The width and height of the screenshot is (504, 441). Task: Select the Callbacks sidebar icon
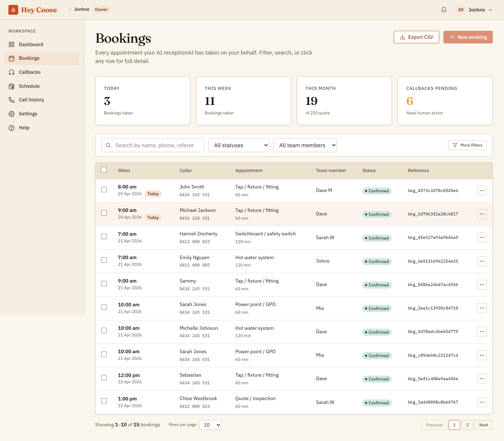(x=12, y=72)
